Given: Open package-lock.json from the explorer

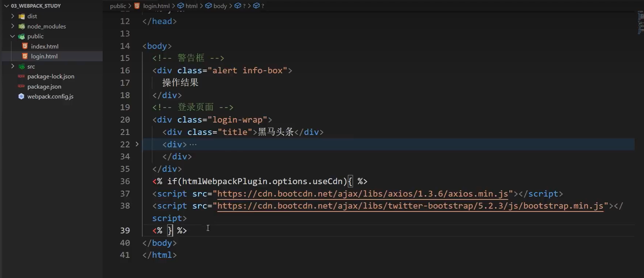Looking at the screenshot, I should point(51,77).
